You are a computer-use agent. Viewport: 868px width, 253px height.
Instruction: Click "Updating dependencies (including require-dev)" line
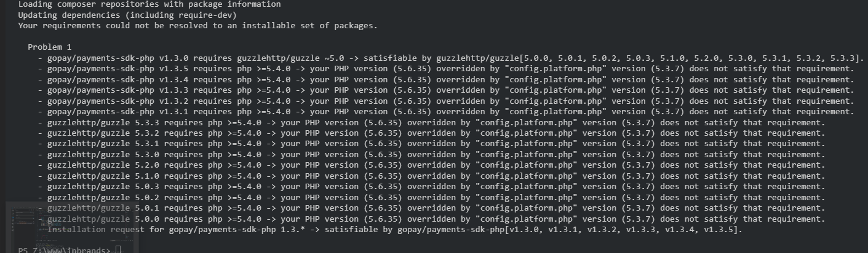point(127,15)
